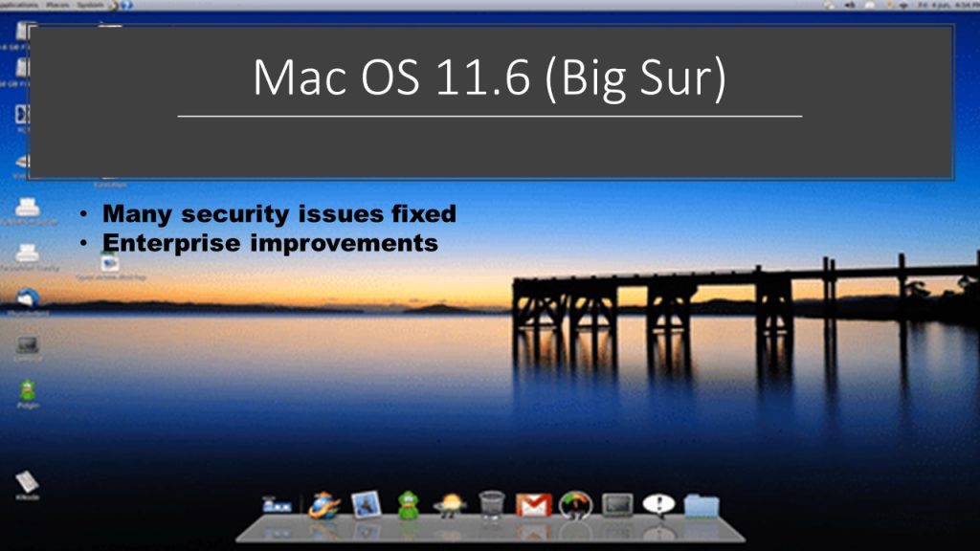
Task: Click the trash can in the dock
Action: click(x=491, y=504)
